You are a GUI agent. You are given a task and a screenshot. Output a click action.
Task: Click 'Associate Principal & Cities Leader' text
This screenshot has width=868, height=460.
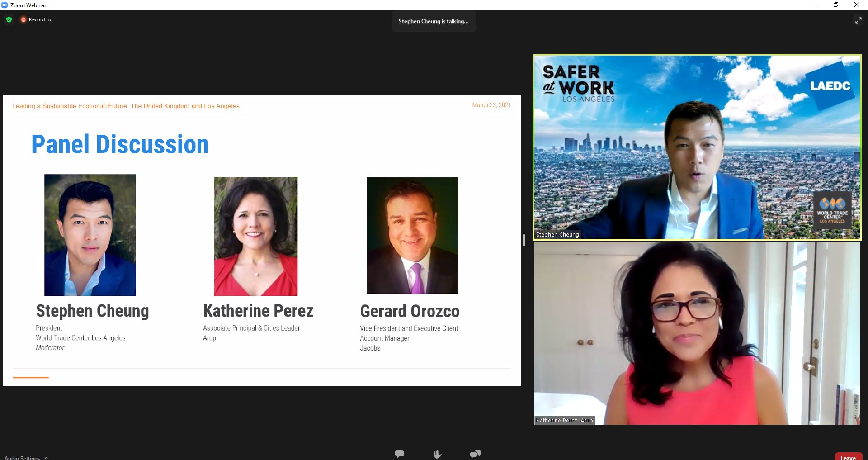(x=251, y=328)
